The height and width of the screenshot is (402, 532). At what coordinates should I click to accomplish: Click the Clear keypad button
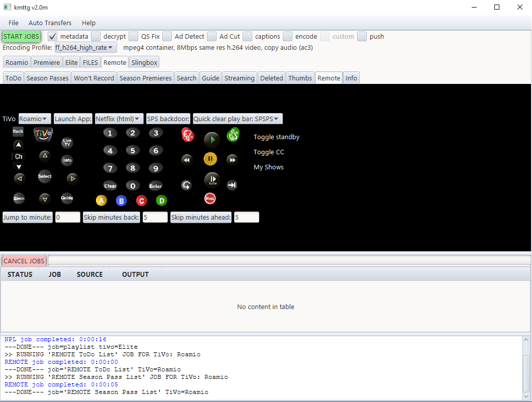[110, 186]
